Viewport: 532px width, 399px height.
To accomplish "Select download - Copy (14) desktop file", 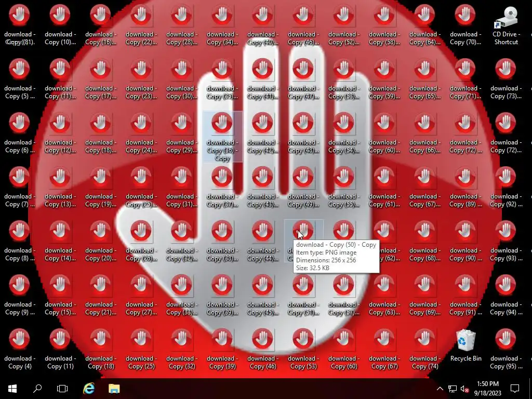I will click(x=60, y=242).
